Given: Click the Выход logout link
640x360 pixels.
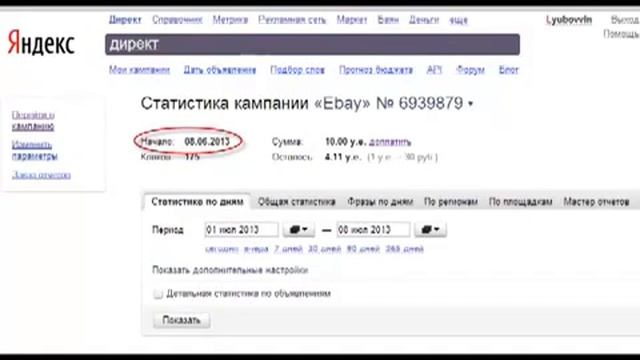Looking at the screenshot, I should (625, 20).
